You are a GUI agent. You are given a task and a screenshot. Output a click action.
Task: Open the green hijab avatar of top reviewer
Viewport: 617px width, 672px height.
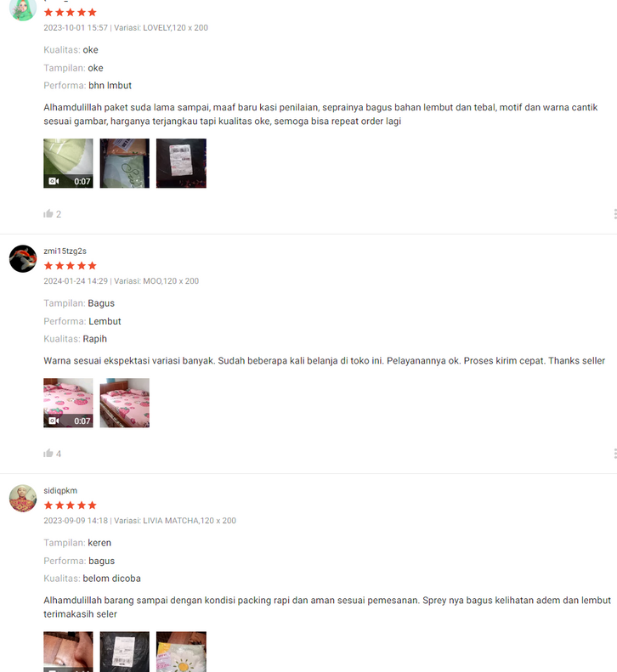pos(23,9)
